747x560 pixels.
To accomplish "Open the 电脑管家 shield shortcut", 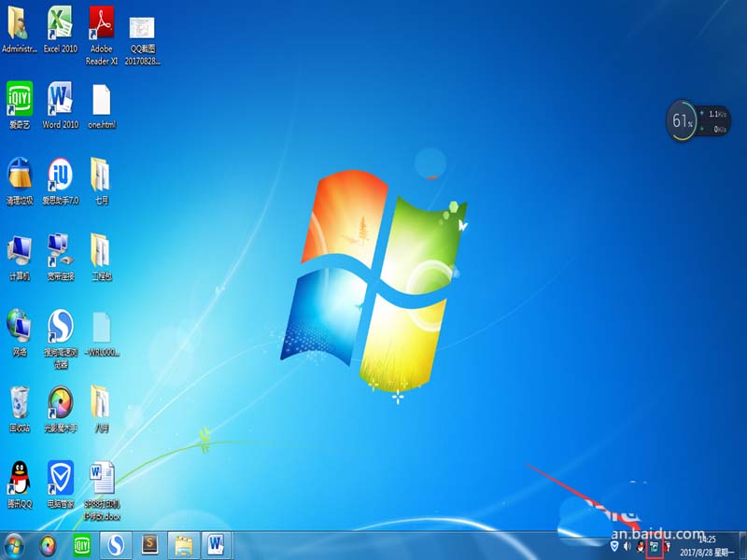I will coord(61,484).
